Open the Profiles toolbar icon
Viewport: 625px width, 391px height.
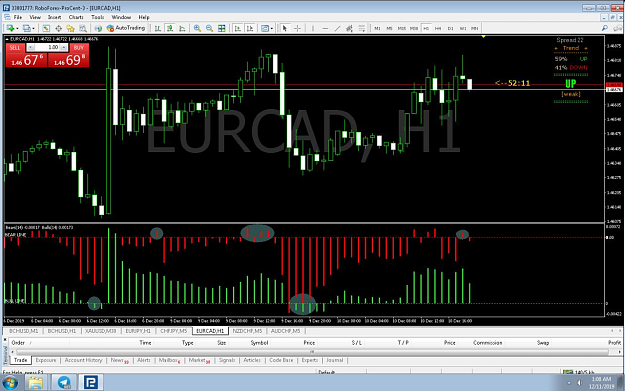click(x=26, y=28)
